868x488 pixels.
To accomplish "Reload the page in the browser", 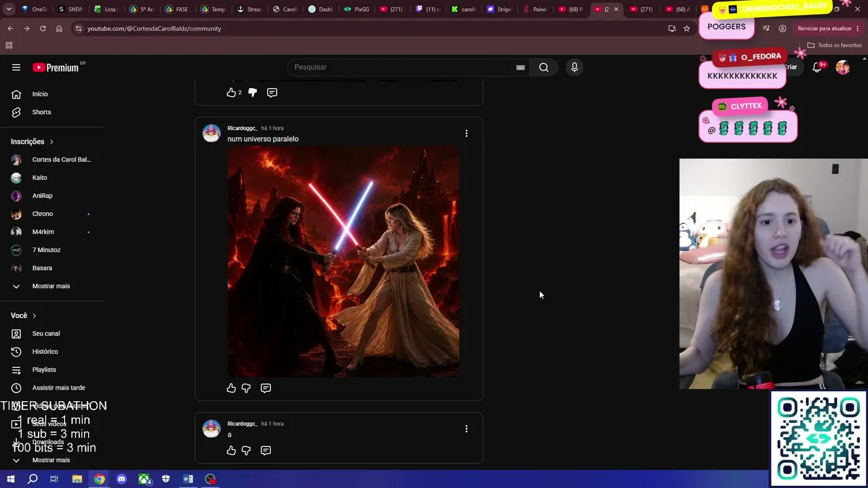I will (x=43, y=28).
